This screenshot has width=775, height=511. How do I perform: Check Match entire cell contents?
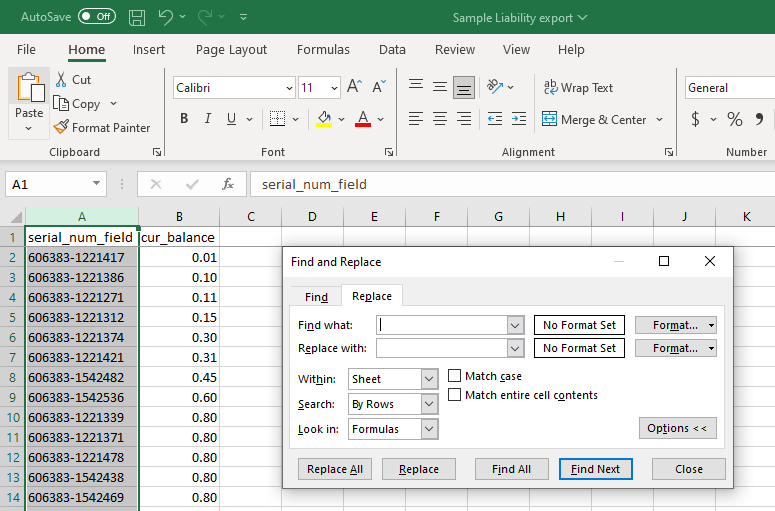[x=454, y=394]
